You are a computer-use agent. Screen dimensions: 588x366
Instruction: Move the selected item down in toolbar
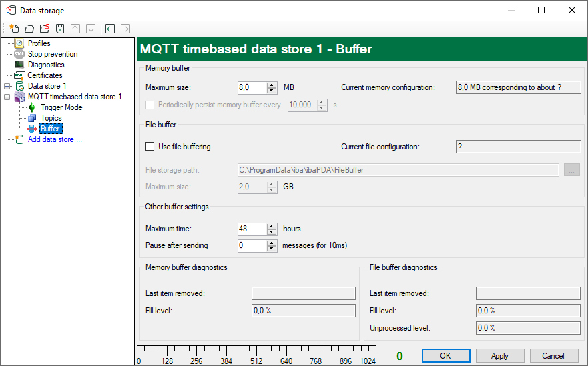click(91, 29)
